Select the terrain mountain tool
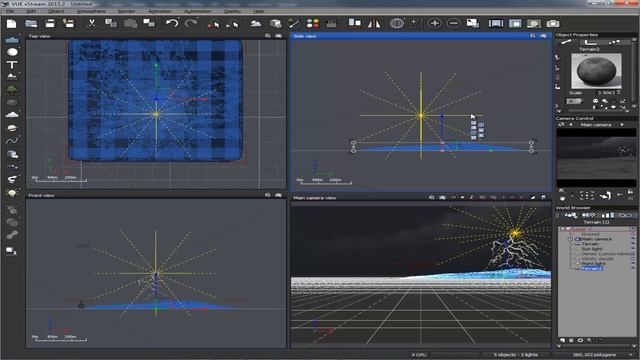 click(x=12, y=76)
